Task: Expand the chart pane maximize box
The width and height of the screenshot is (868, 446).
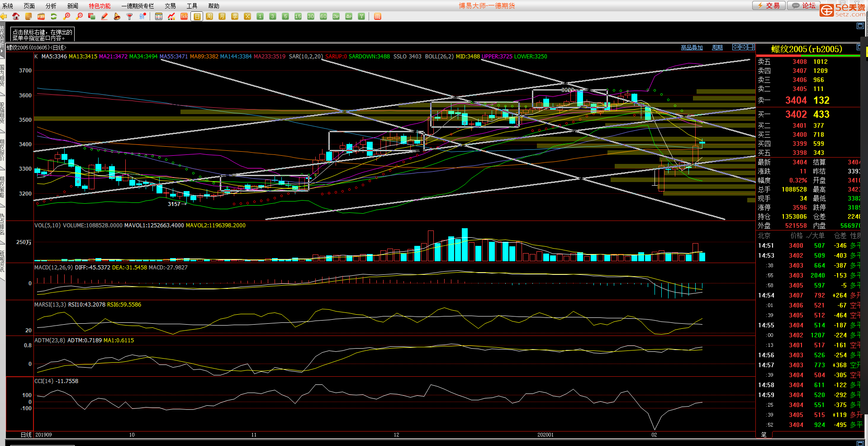Action: tap(860, 26)
